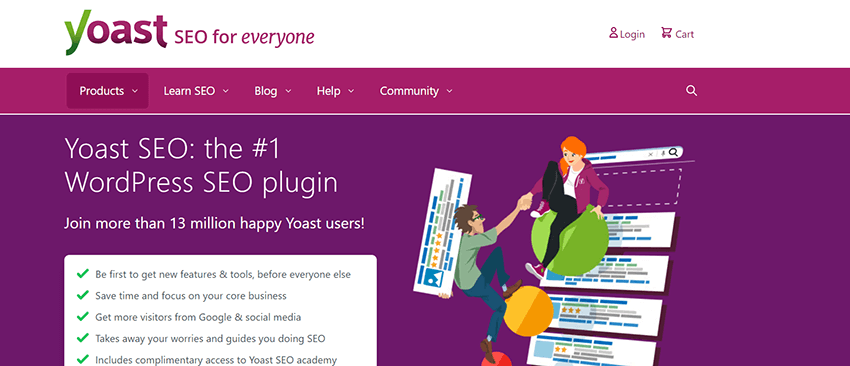Click 'Includes complimentary access to Yoast SEO academy'

[x=216, y=360]
